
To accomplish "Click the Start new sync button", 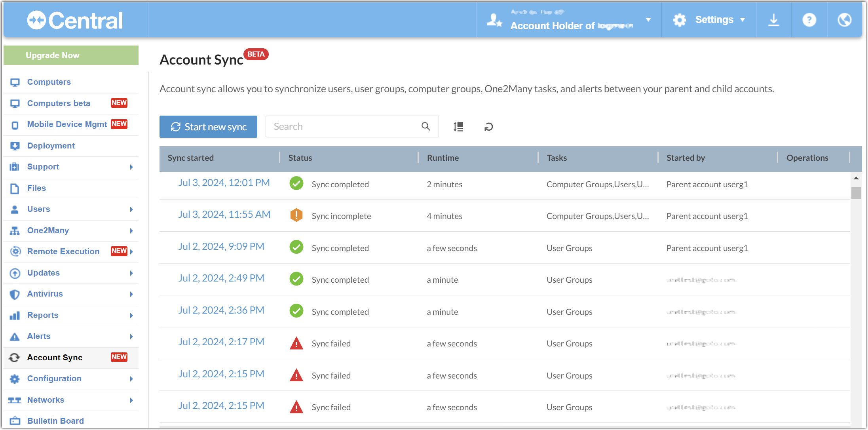I will (x=208, y=127).
